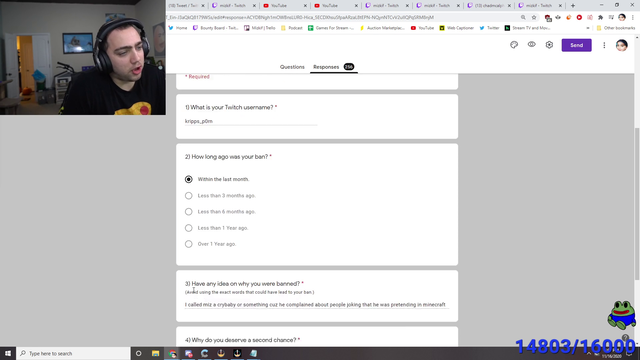Image resolution: width=640 pixels, height=360 pixels.
Task: Open the Auction Marketplace bookmark
Action: 382,28
